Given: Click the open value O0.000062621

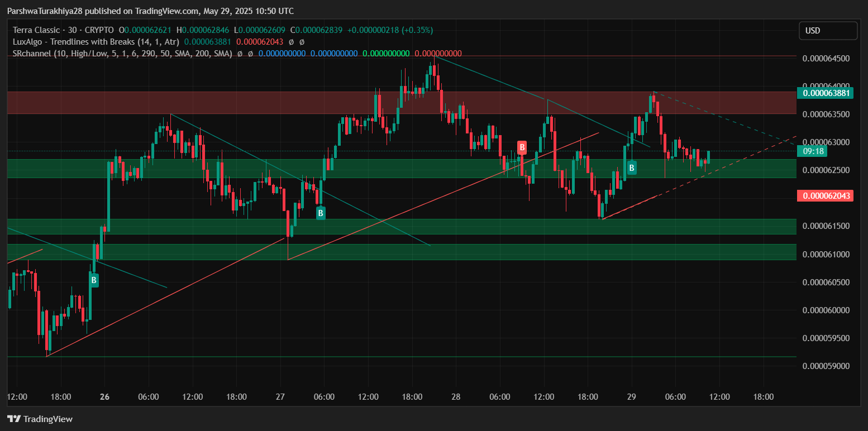Looking at the screenshot, I should coord(146,30).
